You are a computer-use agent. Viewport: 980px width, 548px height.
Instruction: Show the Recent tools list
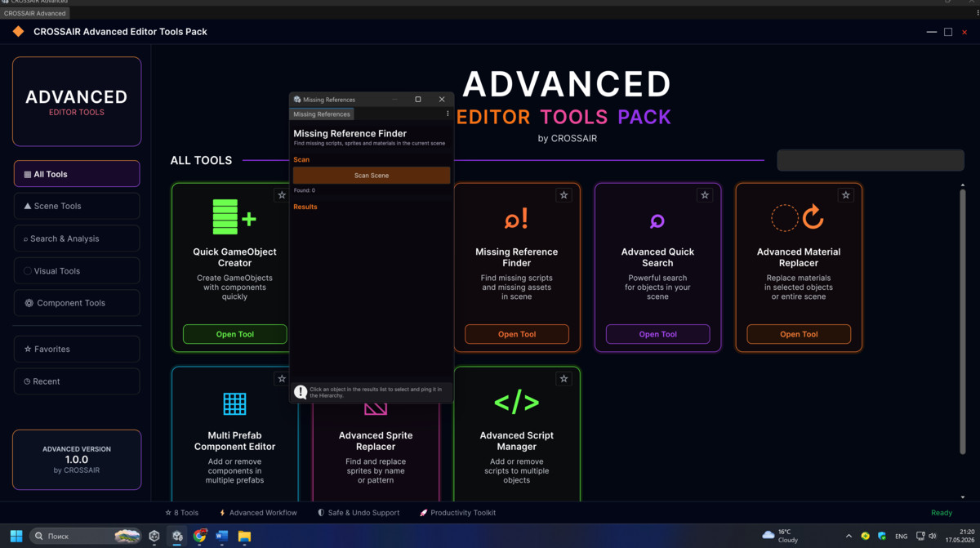click(77, 381)
